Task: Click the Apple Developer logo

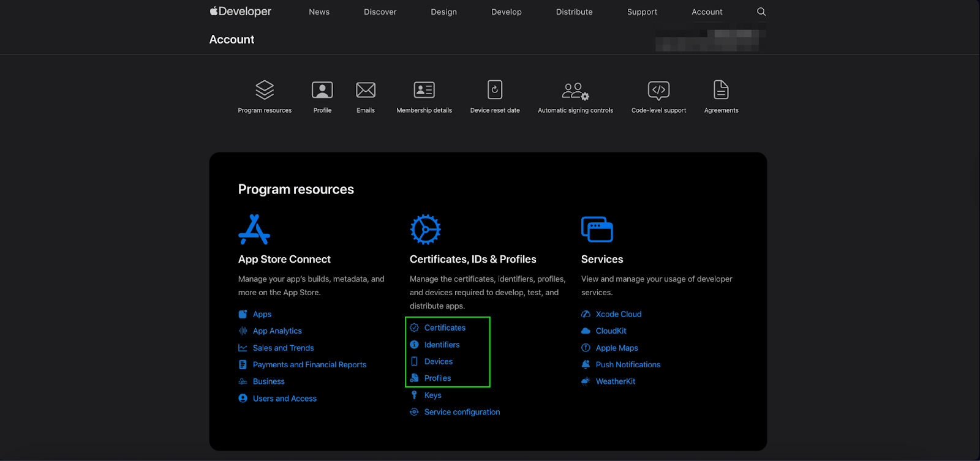Action: click(x=240, y=12)
